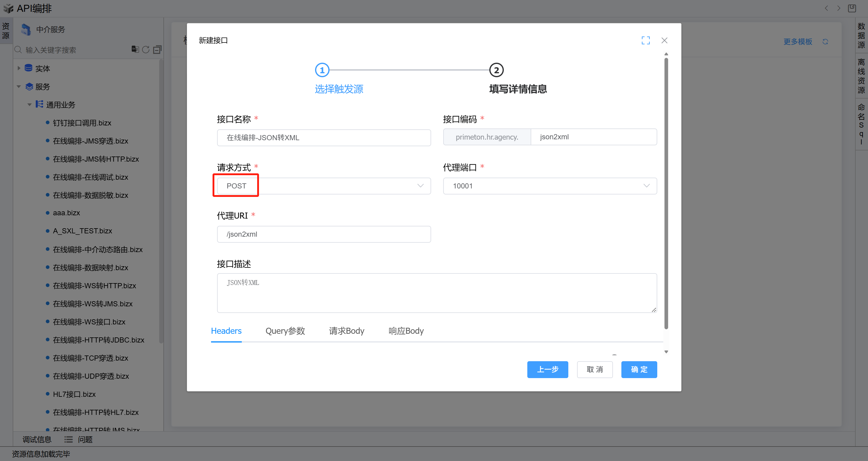Switch to the 请求Body tab

[x=346, y=331]
